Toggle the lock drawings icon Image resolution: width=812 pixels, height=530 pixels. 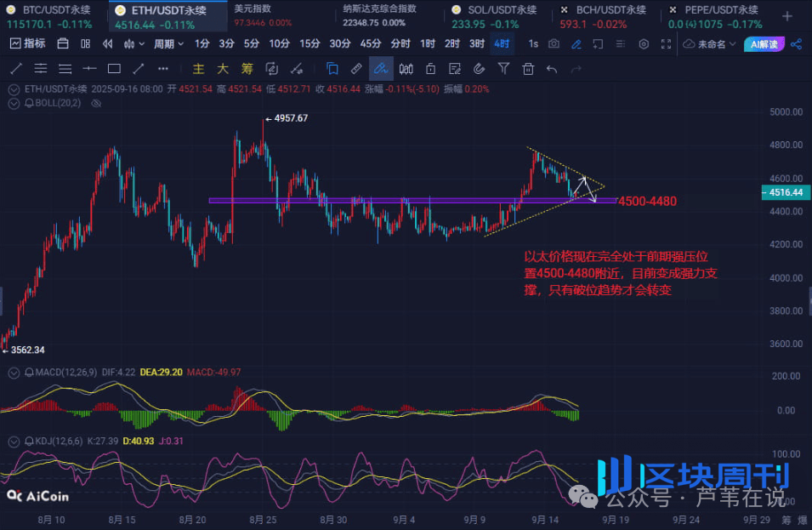pos(430,69)
